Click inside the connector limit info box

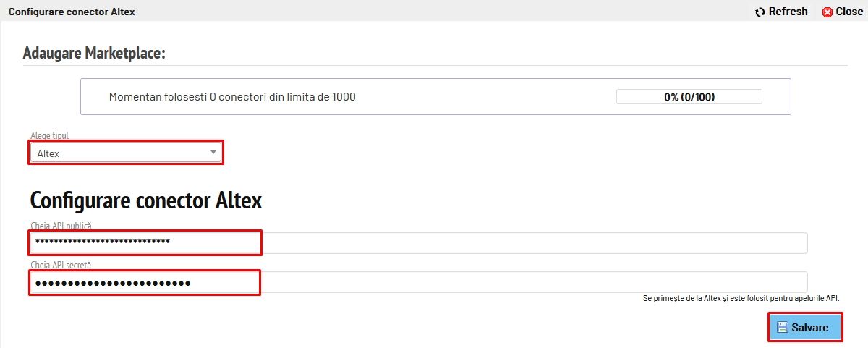[x=435, y=97]
